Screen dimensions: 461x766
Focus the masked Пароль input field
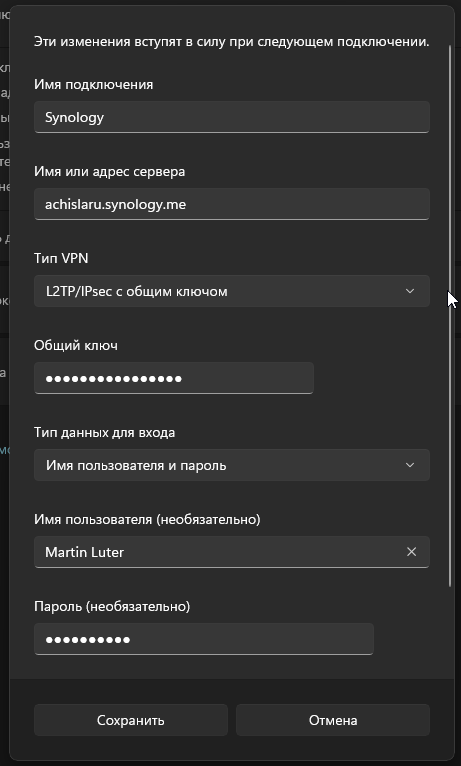(x=204, y=639)
